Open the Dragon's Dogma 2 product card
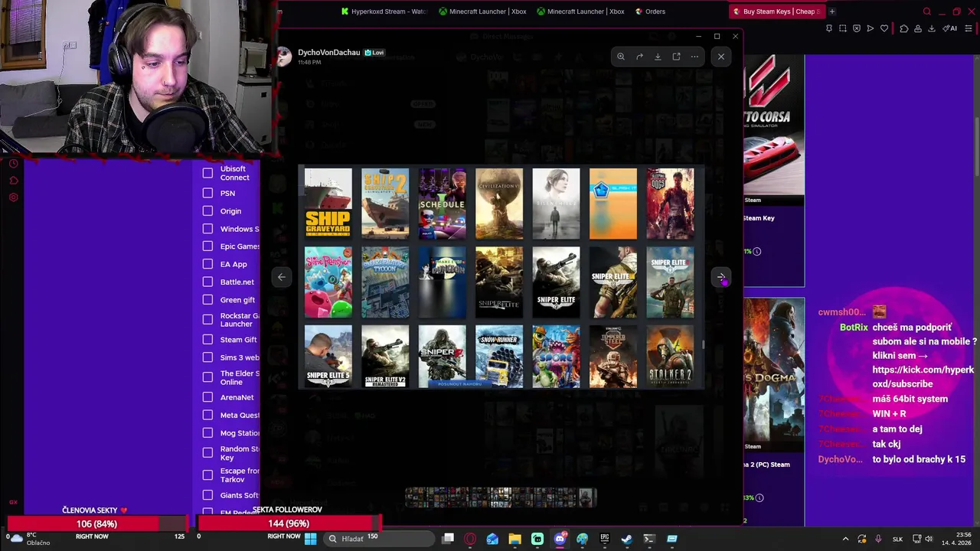Image resolution: width=980 pixels, height=551 pixels. (774, 412)
